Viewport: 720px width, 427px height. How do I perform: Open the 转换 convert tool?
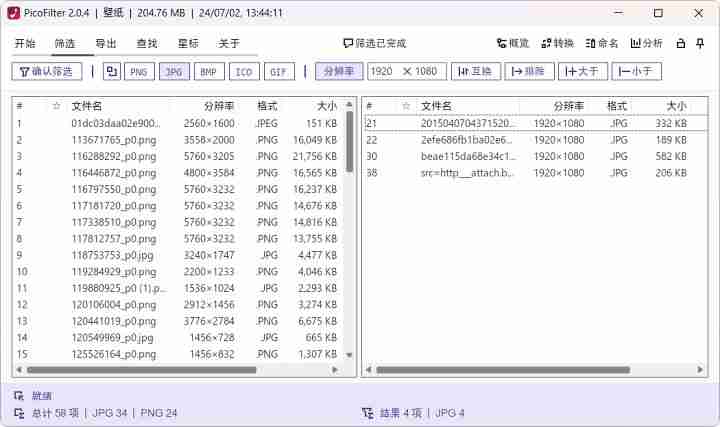pos(557,44)
